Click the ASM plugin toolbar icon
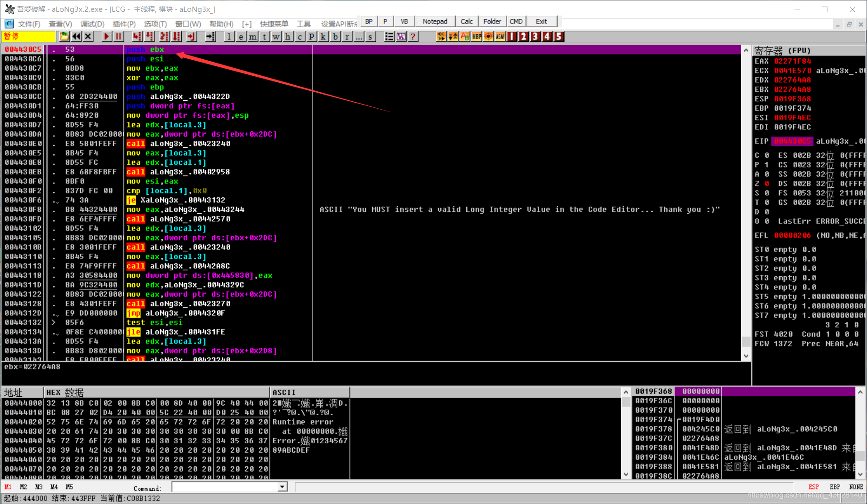The height and width of the screenshot is (504, 867). 500,36
